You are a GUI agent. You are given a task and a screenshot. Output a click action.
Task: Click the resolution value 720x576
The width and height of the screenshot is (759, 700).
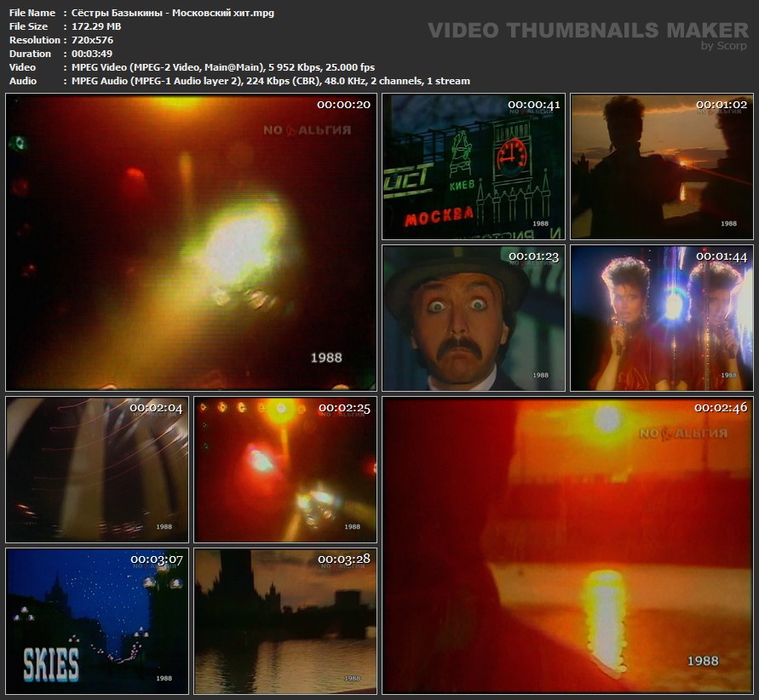click(x=92, y=40)
